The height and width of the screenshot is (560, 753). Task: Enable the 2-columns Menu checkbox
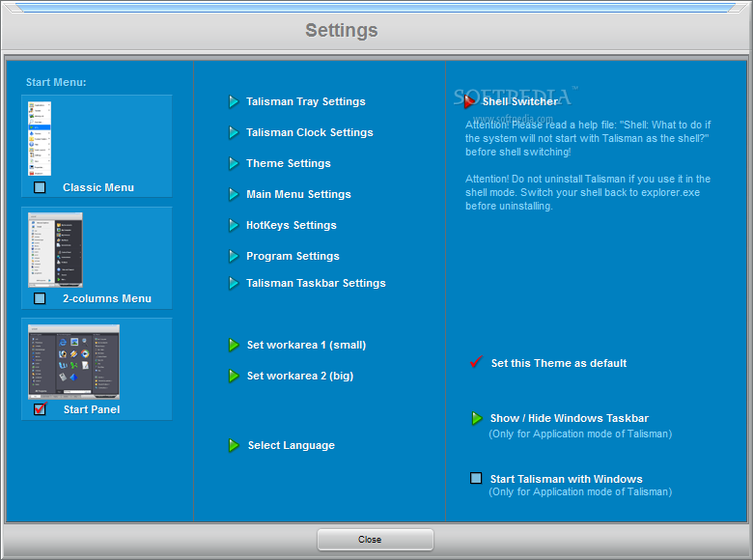[40, 298]
